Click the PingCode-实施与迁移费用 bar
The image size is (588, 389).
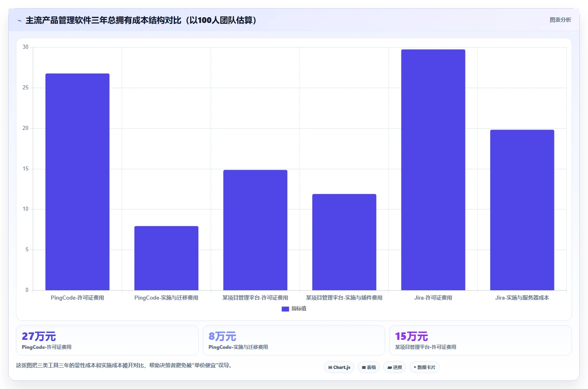click(x=166, y=258)
